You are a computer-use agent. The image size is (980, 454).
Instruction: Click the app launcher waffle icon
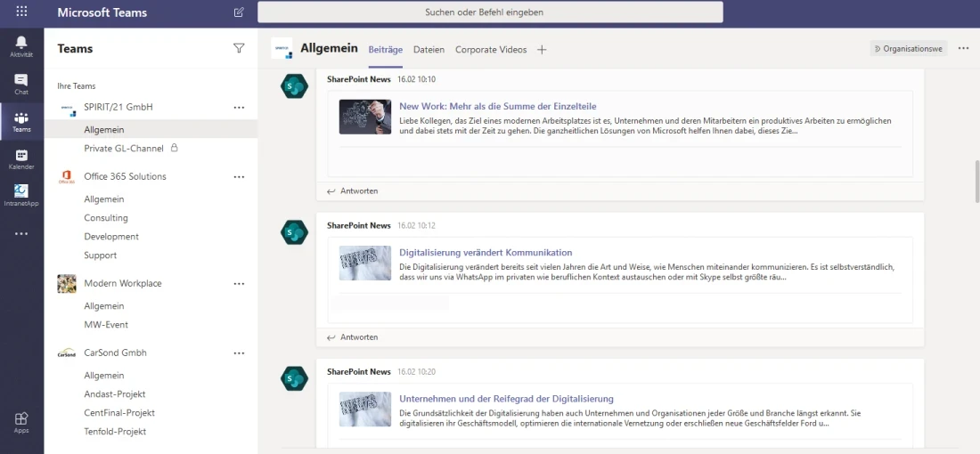[x=21, y=12]
